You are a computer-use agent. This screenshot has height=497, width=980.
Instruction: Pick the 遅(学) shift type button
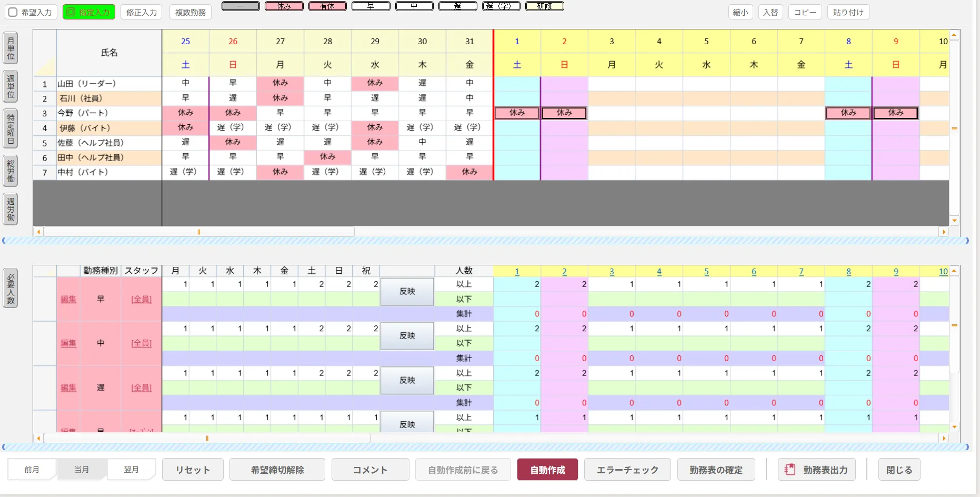(501, 6)
